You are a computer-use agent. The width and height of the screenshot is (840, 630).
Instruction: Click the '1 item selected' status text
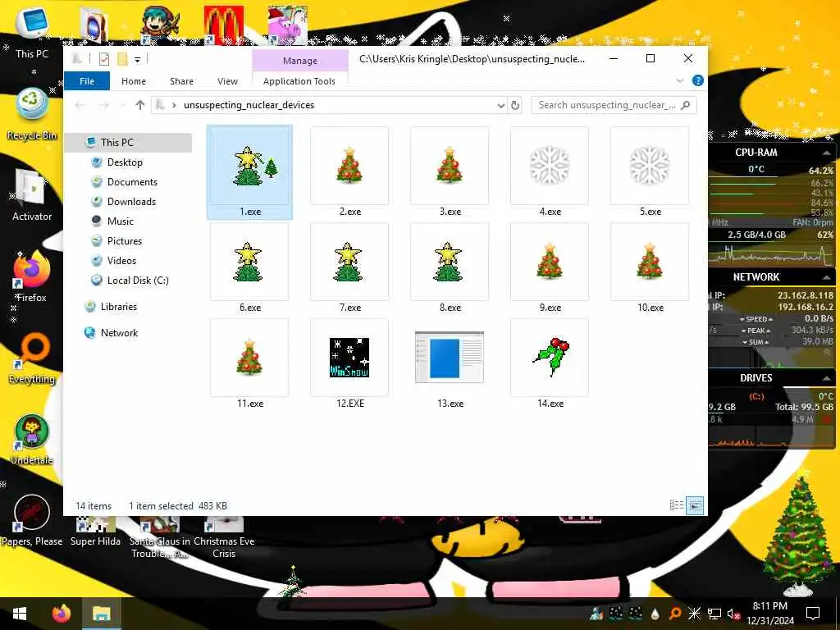(161, 505)
